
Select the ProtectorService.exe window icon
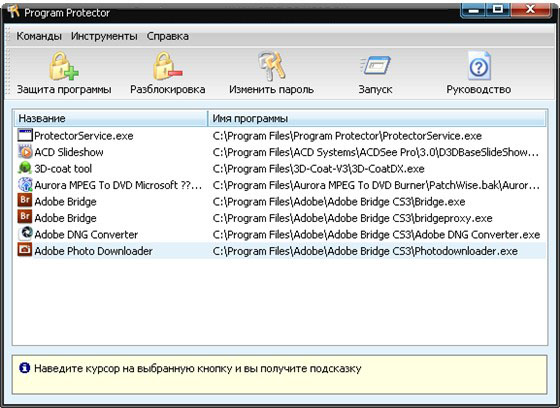(25, 135)
